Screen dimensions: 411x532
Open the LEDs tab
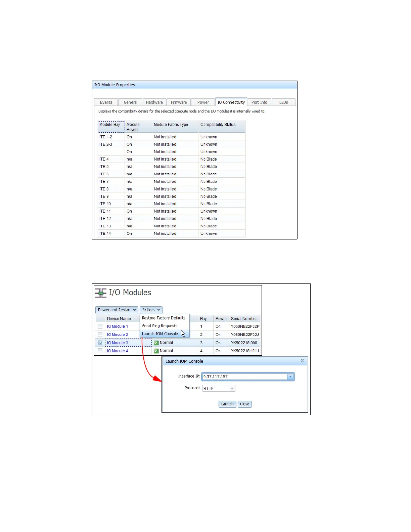coord(283,102)
